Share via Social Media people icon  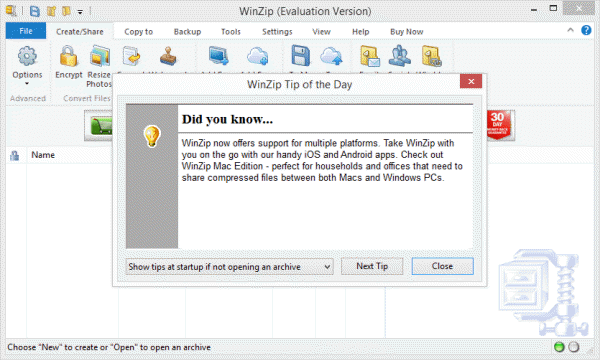(x=399, y=56)
